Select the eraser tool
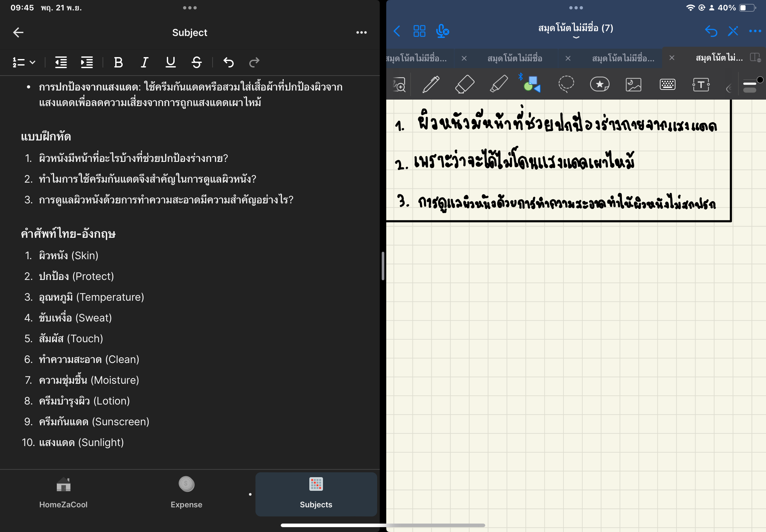This screenshot has width=766, height=532. click(x=464, y=84)
